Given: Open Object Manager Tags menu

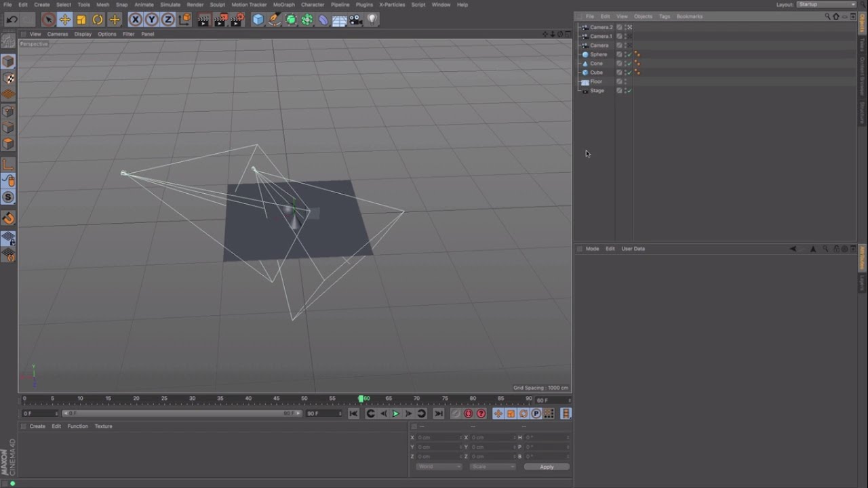Looking at the screenshot, I should (x=665, y=16).
